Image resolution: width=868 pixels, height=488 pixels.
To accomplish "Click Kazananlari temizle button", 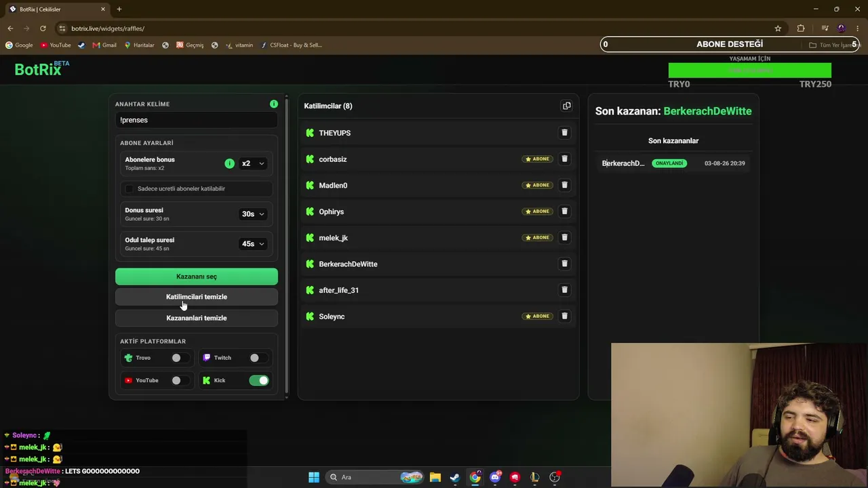I will click(x=197, y=318).
